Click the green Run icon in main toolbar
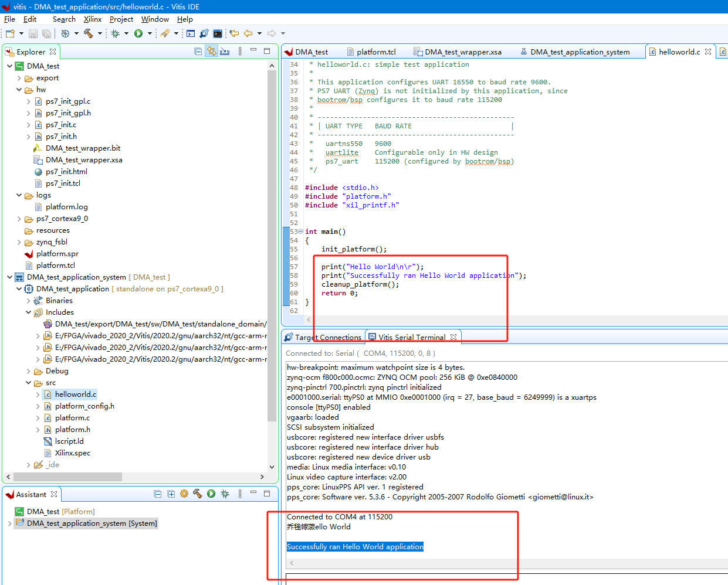Image resolution: width=728 pixels, height=585 pixels. (138, 33)
